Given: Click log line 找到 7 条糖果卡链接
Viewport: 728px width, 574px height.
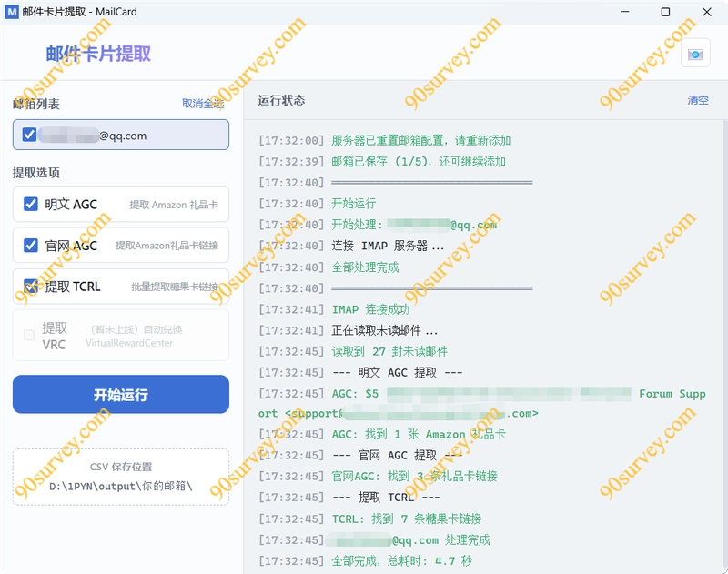Looking at the screenshot, I should pos(407,519).
